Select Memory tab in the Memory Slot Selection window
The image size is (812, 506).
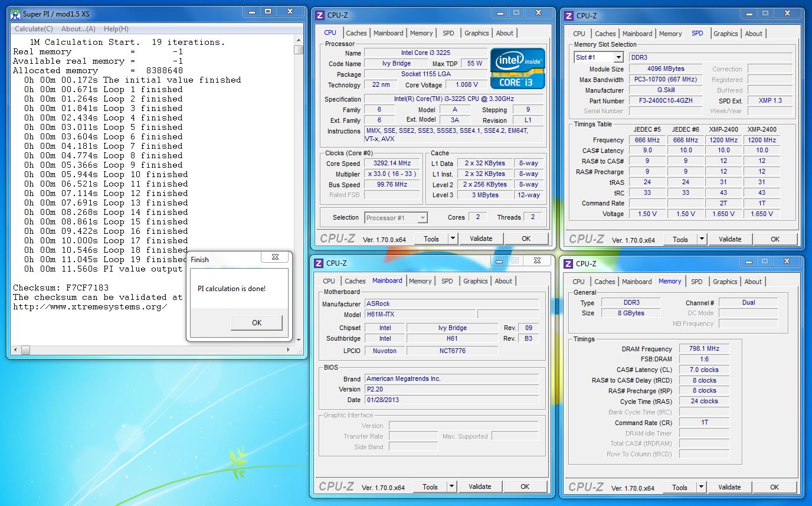point(670,34)
